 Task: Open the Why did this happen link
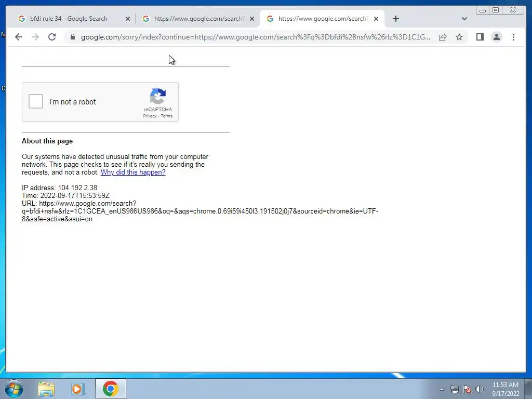133,172
